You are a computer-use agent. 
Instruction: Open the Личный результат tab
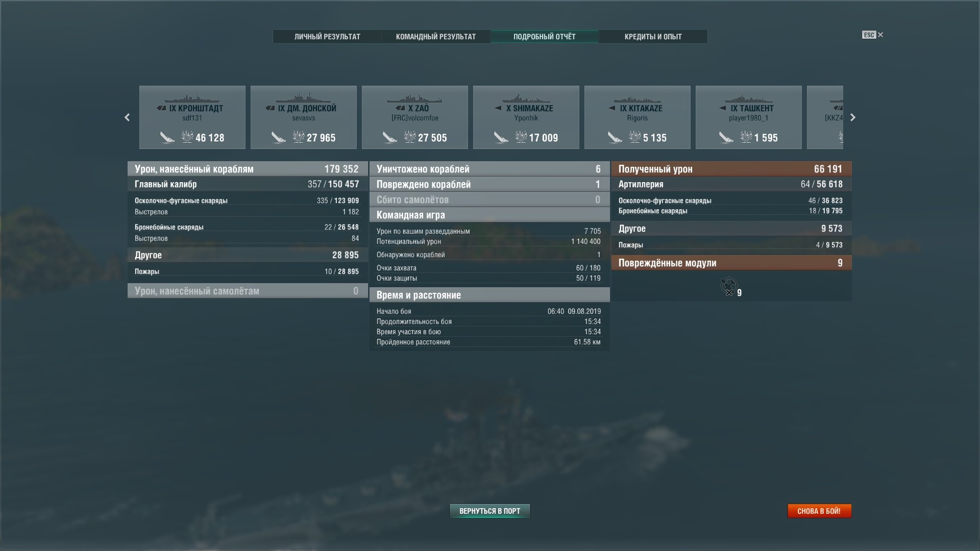tap(327, 37)
